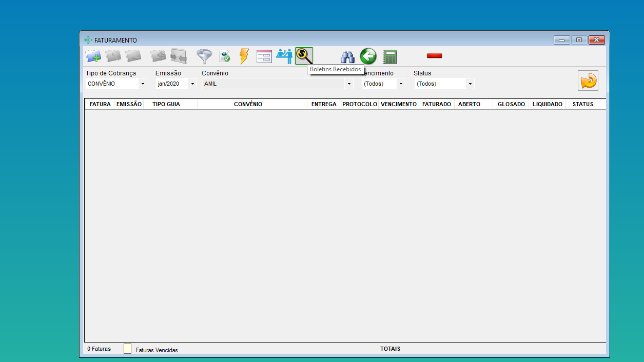Click the funnel filter icon
The width and height of the screenshot is (644, 362).
pos(204,56)
